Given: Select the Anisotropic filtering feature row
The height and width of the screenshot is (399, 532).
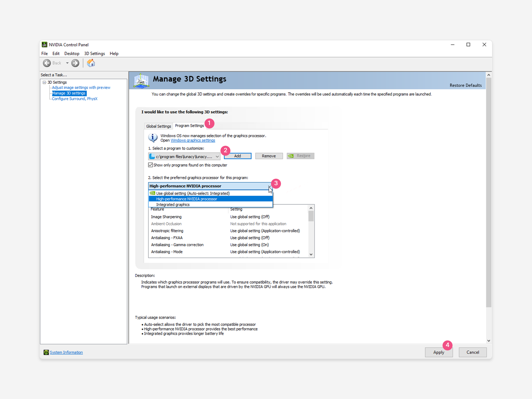Looking at the screenshot, I should click(228, 231).
